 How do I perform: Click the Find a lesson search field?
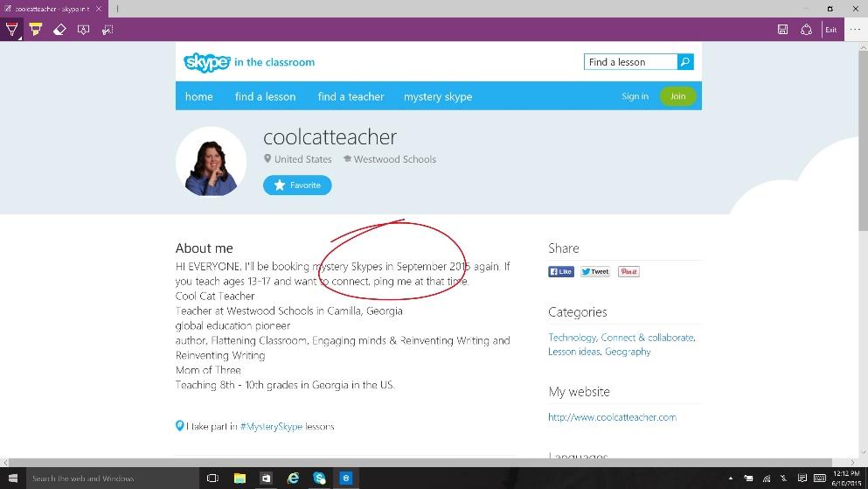[630, 62]
